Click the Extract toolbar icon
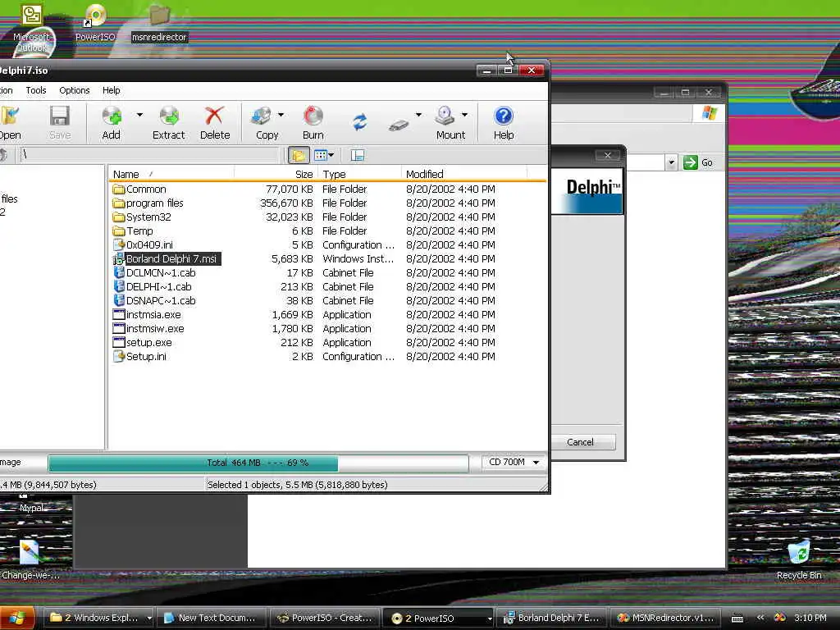 pyautogui.click(x=169, y=123)
